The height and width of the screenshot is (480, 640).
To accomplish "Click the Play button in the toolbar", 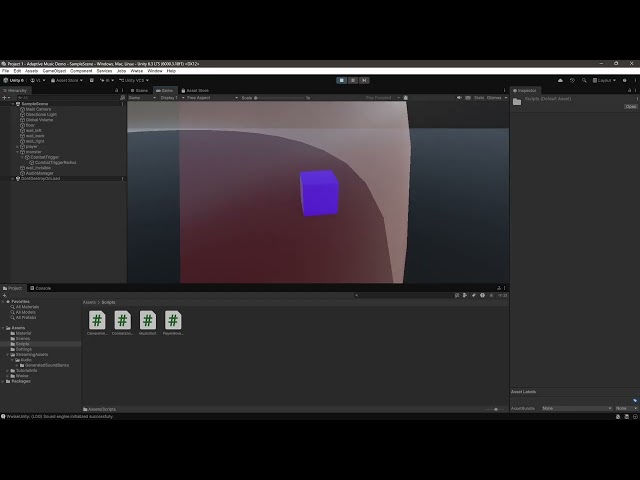I will [342, 80].
